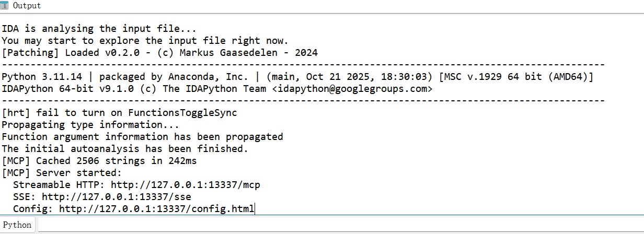
Task: Focus the command input field beside Python
Action: pyautogui.click(x=340, y=225)
